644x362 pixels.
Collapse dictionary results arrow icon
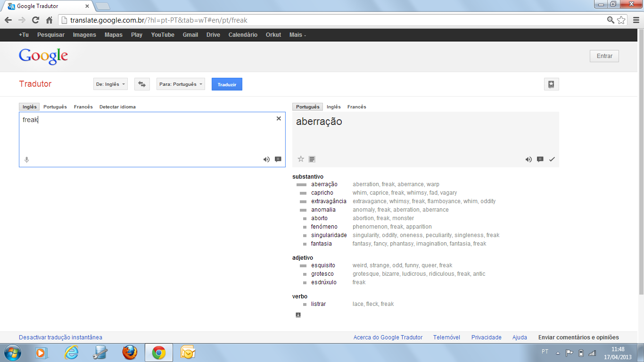298,315
